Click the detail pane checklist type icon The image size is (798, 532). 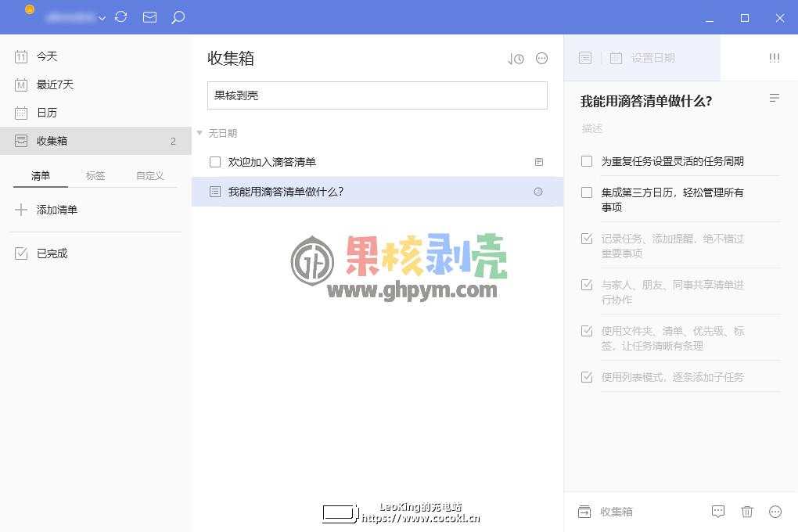585,58
